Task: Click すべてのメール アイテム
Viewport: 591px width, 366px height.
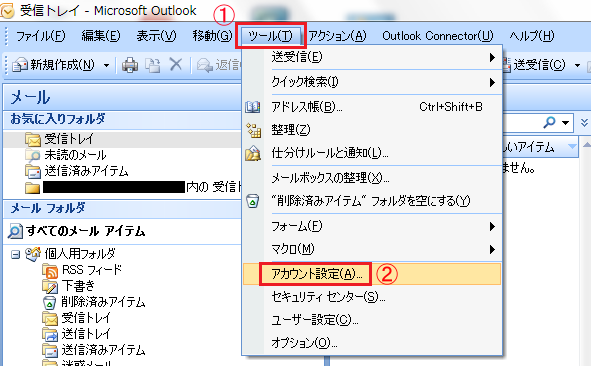Action: click(86, 231)
